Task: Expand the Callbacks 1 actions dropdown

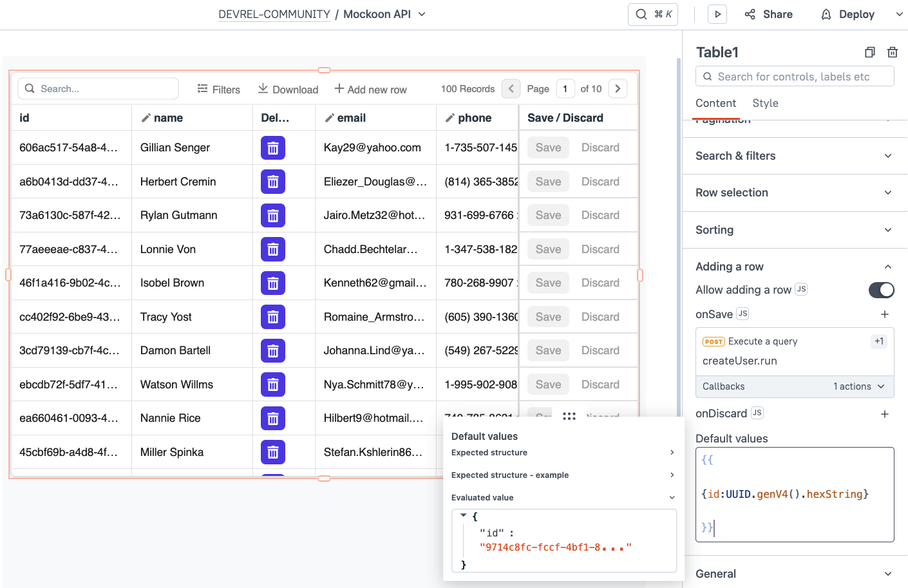Action: [795, 386]
